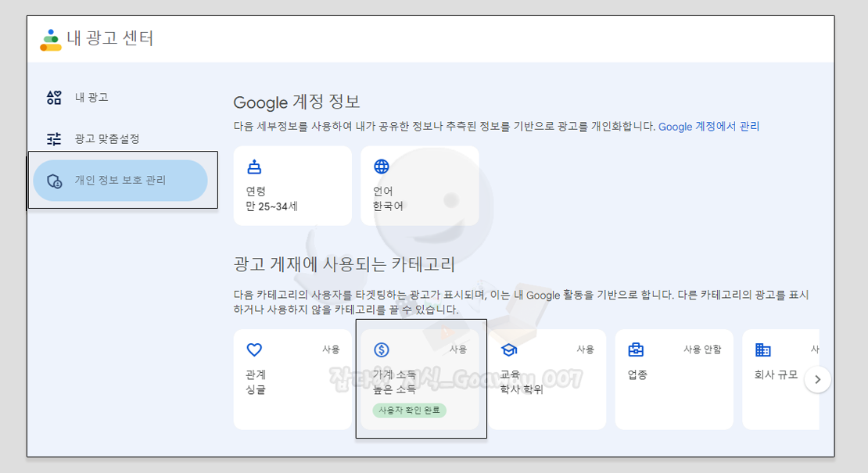Open the 연령 만 25~34세 card
This screenshot has width=868, height=473.
point(292,186)
